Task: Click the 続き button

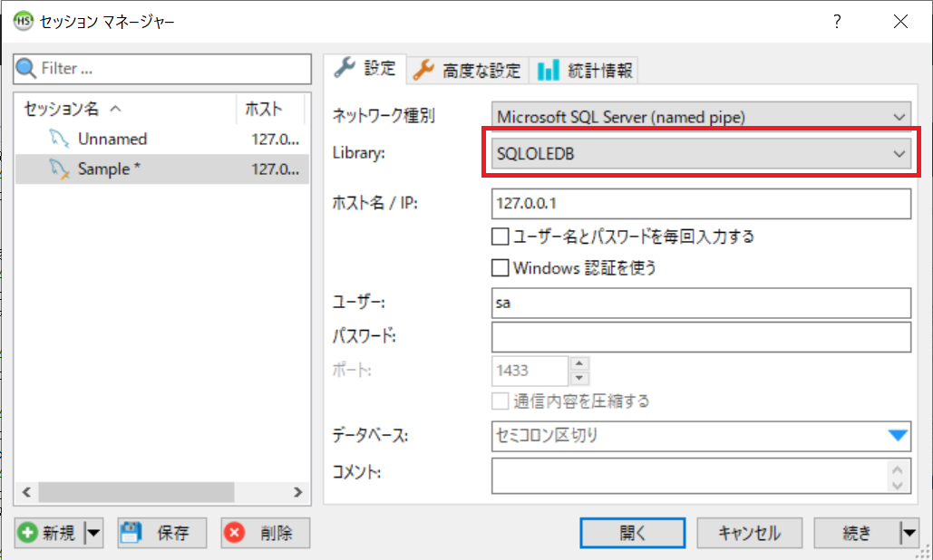Action: 857,533
